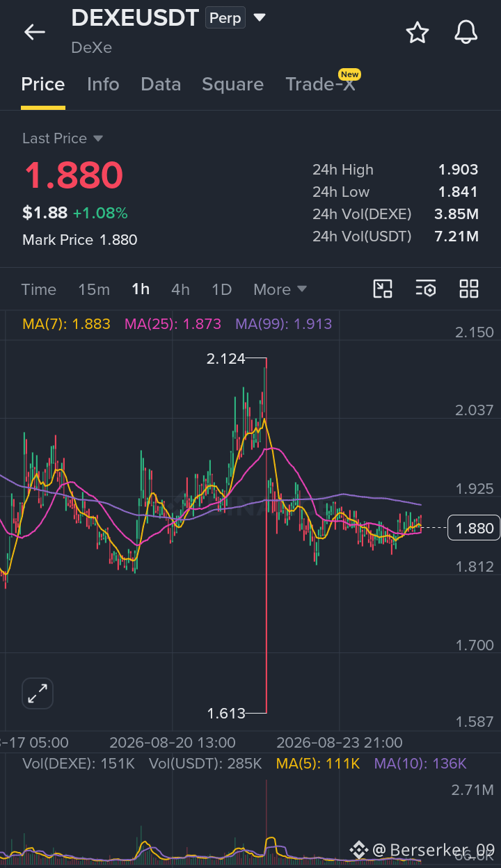Expand the Last Price dropdown

tap(98, 138)
